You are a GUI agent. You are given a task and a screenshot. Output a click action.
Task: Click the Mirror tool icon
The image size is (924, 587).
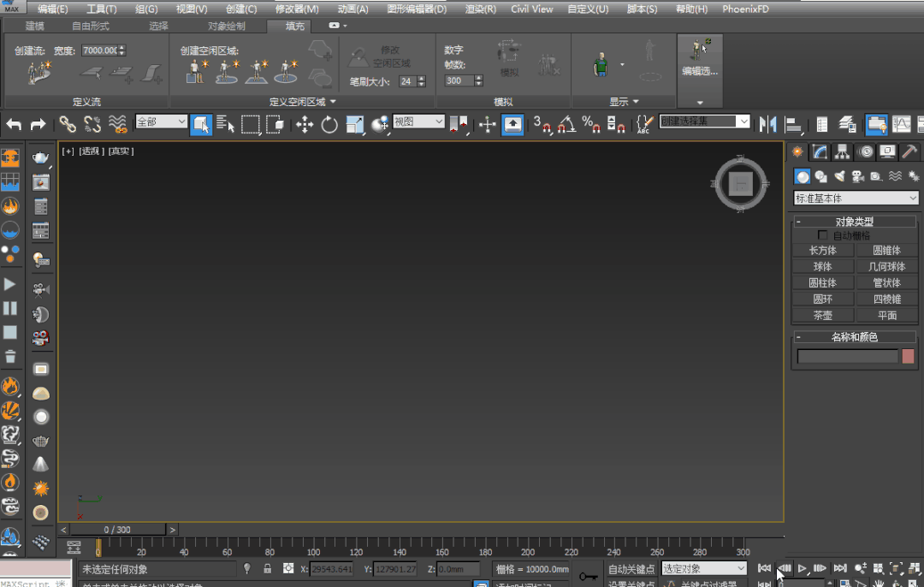(767, 125)
